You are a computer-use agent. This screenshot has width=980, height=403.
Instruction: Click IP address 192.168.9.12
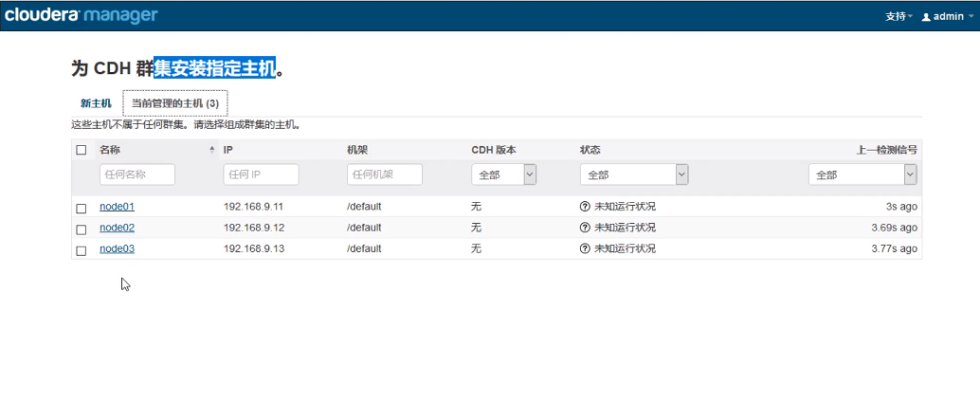pyautogui.click(x=254, y=228)
